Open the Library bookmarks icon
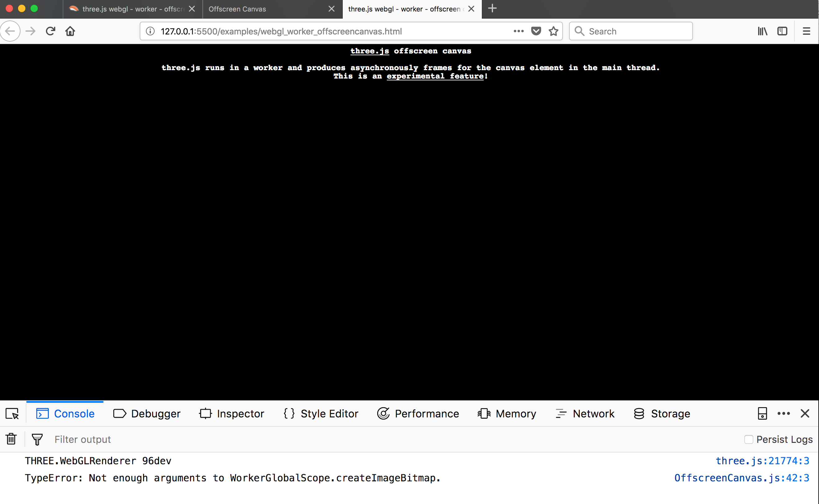This screenshot has width=819, height=504. (x=762, y=31)
